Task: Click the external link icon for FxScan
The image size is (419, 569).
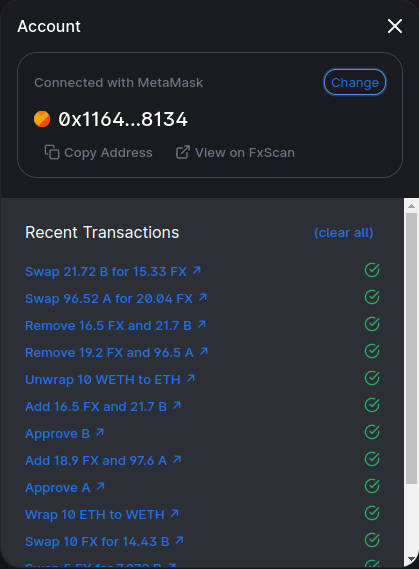Action: (183, 152)
